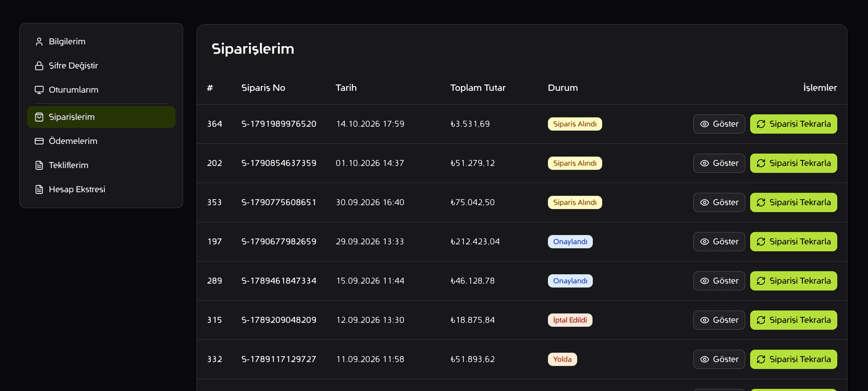The width and height of the screenshot is (868, 391).
Task: Show cancelled order S-1789209048209 via Göster
Action: 719,320
